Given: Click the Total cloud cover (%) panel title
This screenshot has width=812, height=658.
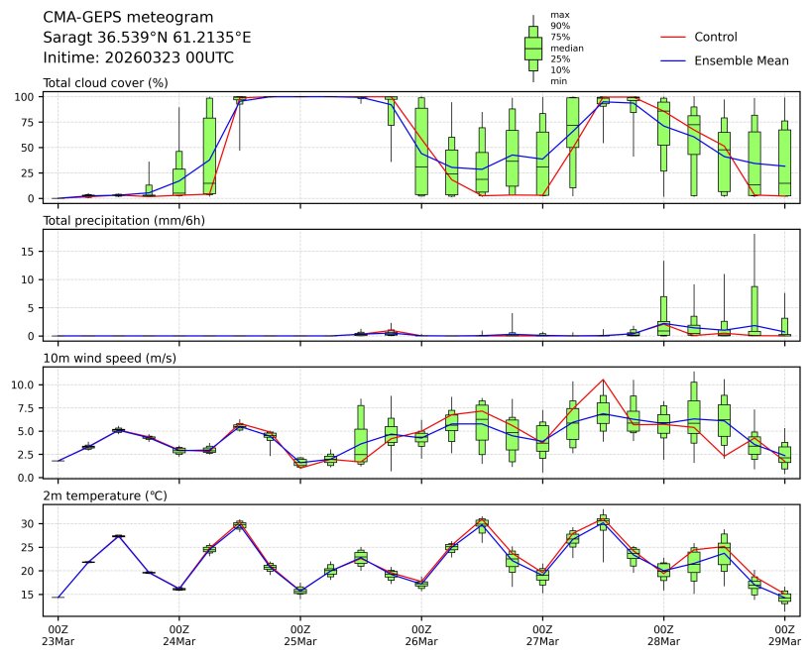Looking at the screenshot, I should (105, 82).
